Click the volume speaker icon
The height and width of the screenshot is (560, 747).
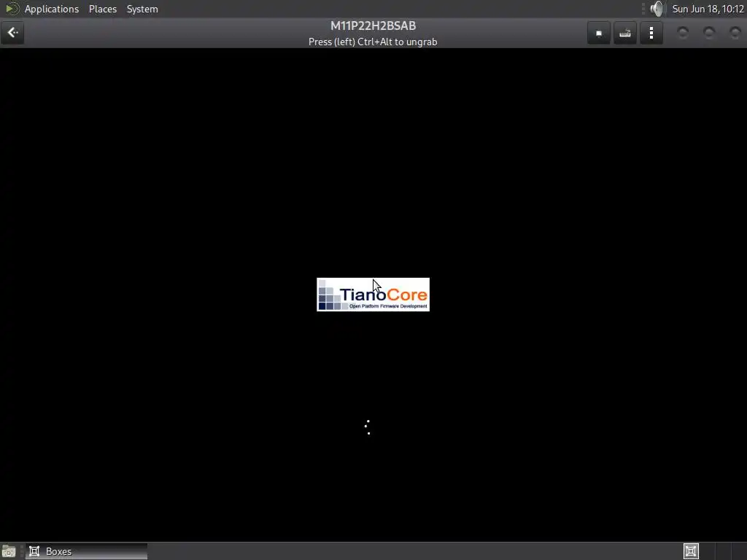pyautogui.click(x=657, y=9)
